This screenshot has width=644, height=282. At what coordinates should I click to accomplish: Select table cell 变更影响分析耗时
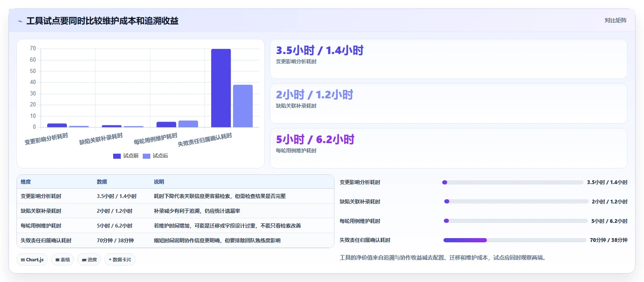41,196
